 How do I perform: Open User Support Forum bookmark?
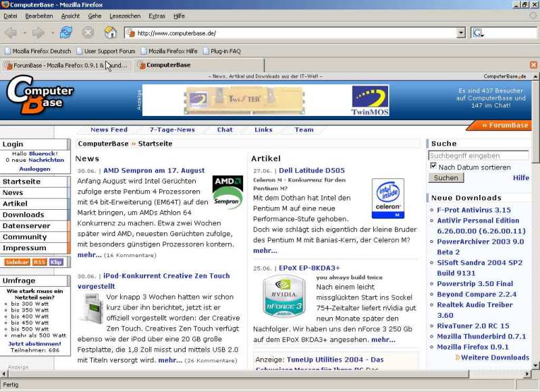(106, 51)
